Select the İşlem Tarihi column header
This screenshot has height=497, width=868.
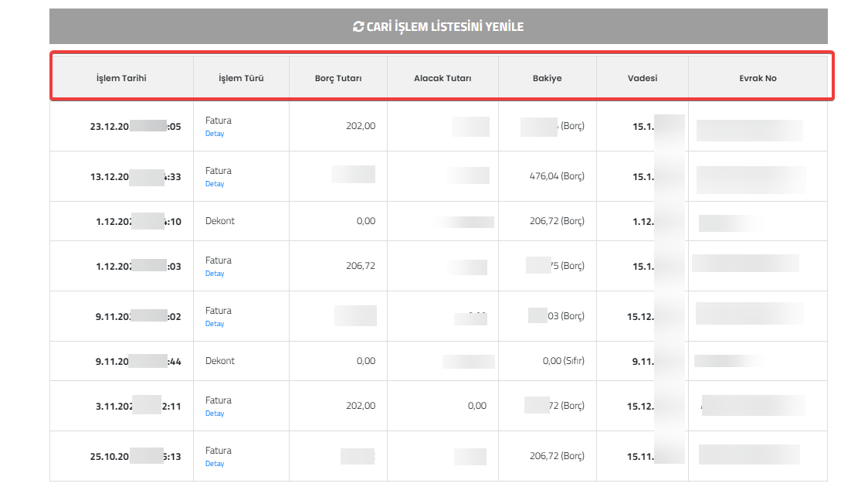[x=121, y=78]
